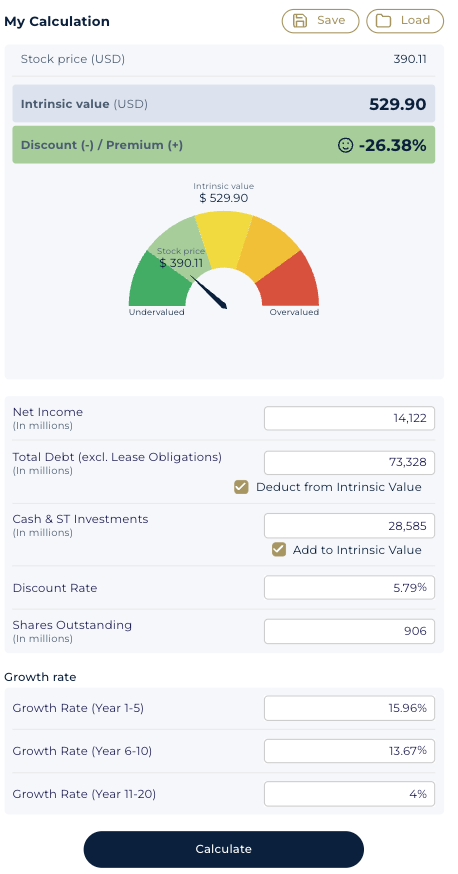The image size is (458, 874).
Task: Click the smiley face discount icon
Action: [x=345, y=145]
